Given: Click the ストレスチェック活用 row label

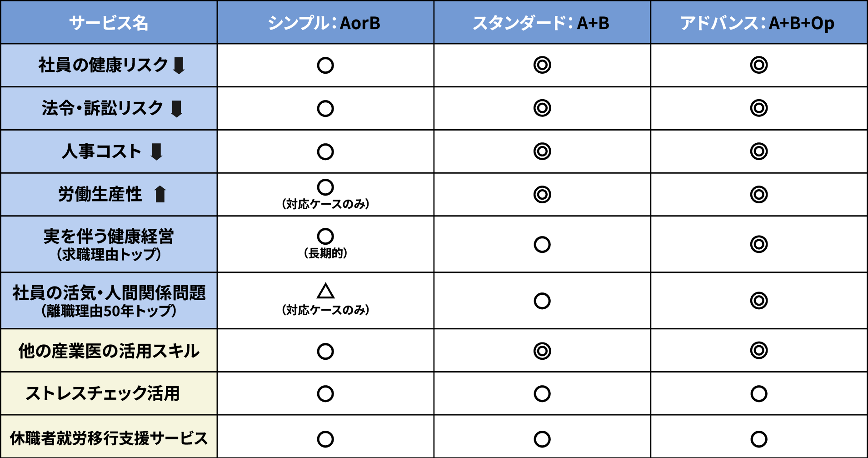Looking at the screenshot, I should coord(103,393).
